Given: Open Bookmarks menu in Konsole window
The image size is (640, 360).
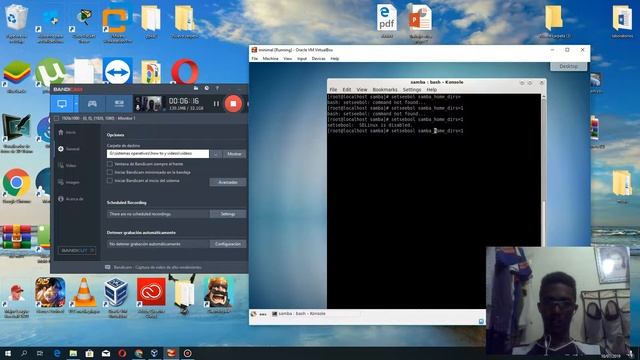Looking at the screenshot, I should 384,89.
